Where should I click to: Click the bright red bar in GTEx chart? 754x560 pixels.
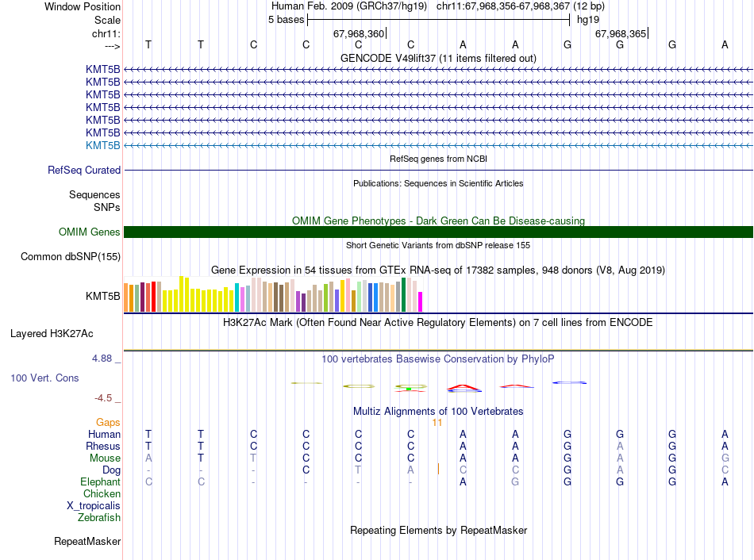tap(153, 297)
